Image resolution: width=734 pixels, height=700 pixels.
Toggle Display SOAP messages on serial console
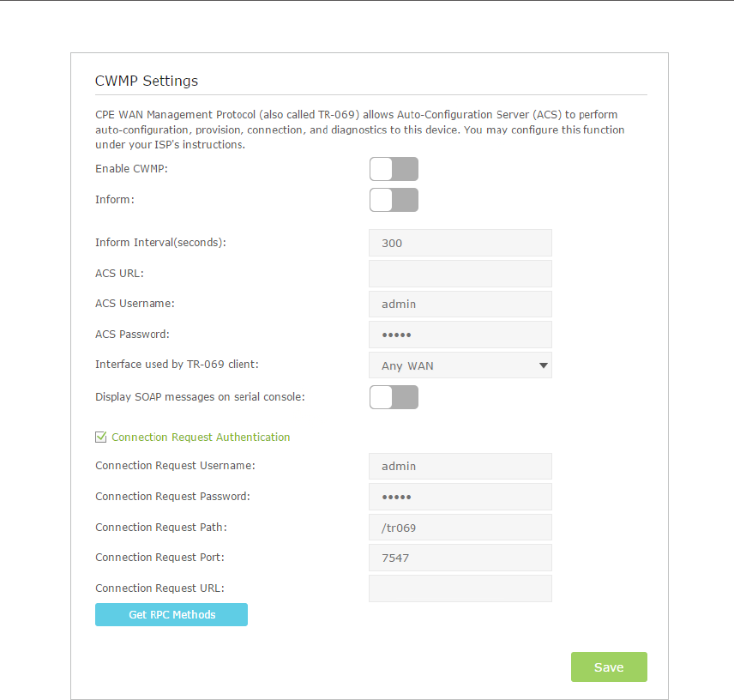point(394,397)
